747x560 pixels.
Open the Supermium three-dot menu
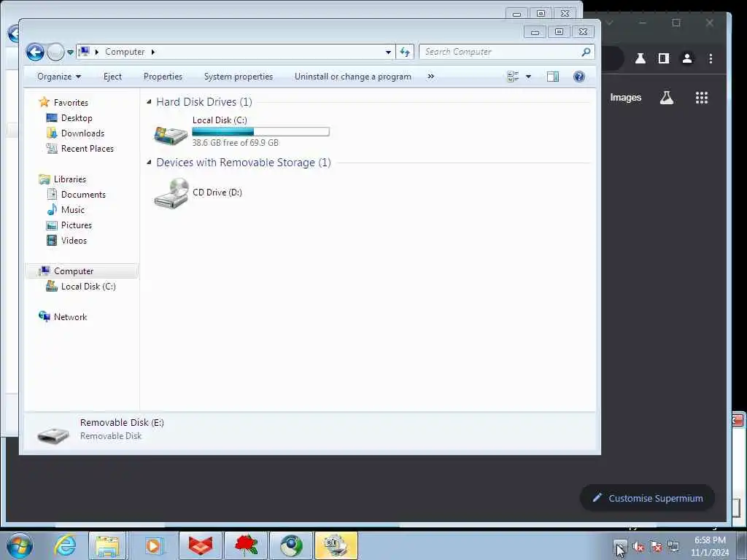[711, 58]
